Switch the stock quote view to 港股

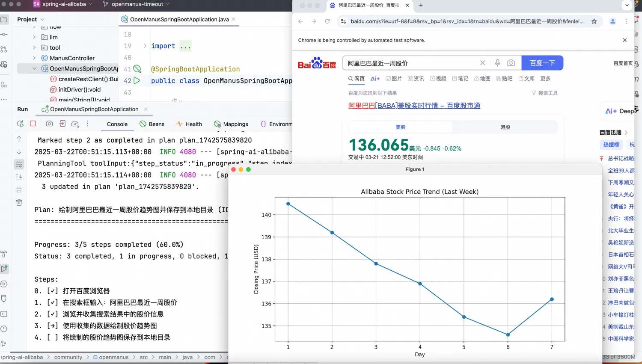click(505, 127)
